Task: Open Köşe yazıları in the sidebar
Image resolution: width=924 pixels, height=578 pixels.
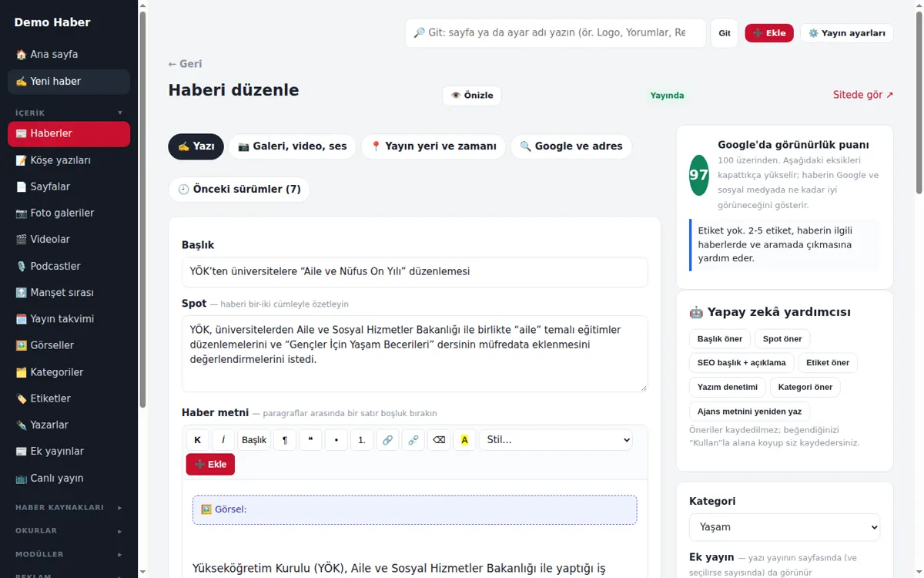Action: tap(69, 160)
